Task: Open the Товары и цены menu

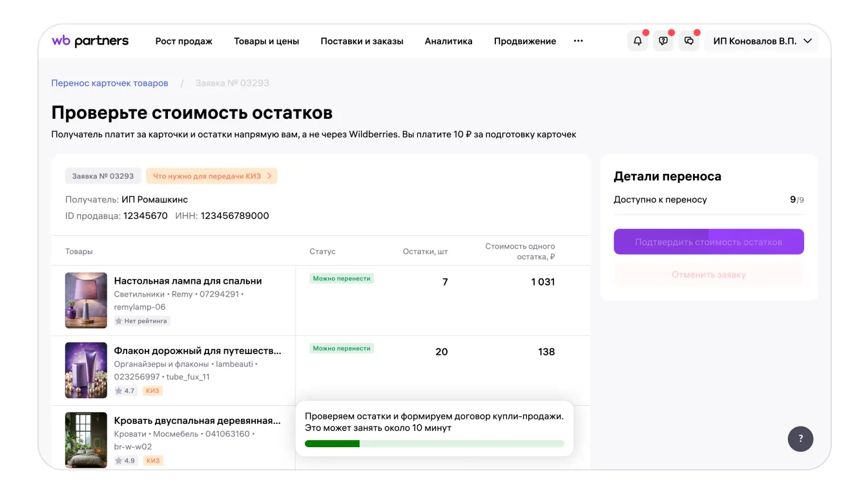Action: pos(266,41)
